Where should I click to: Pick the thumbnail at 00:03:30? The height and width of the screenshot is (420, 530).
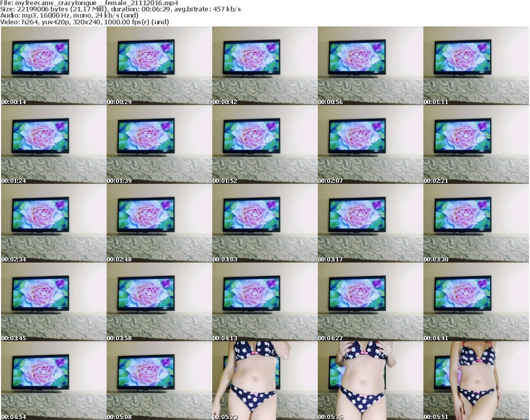(476, 223)
